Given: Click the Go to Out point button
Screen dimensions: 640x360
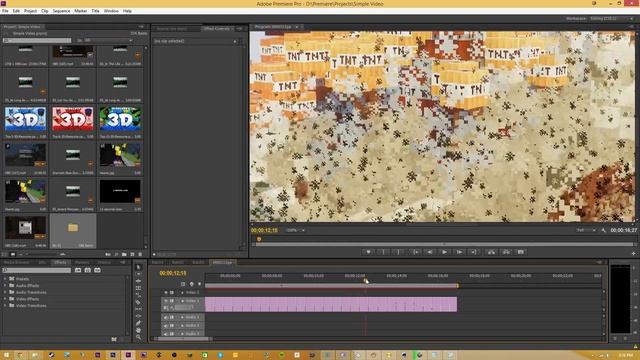Looking at the screenshot, I should (474, 252).
